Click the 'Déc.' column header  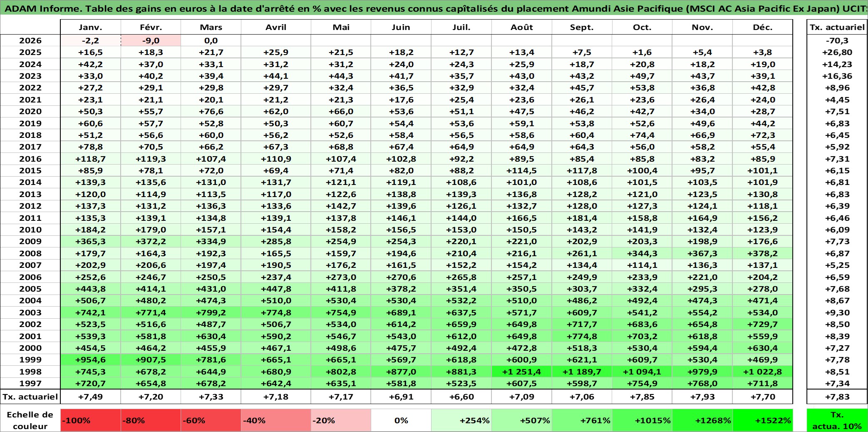[763, 27]
